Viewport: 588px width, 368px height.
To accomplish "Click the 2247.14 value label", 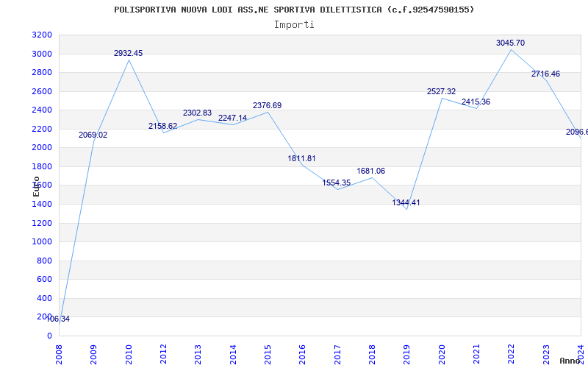I will point(232,118).
